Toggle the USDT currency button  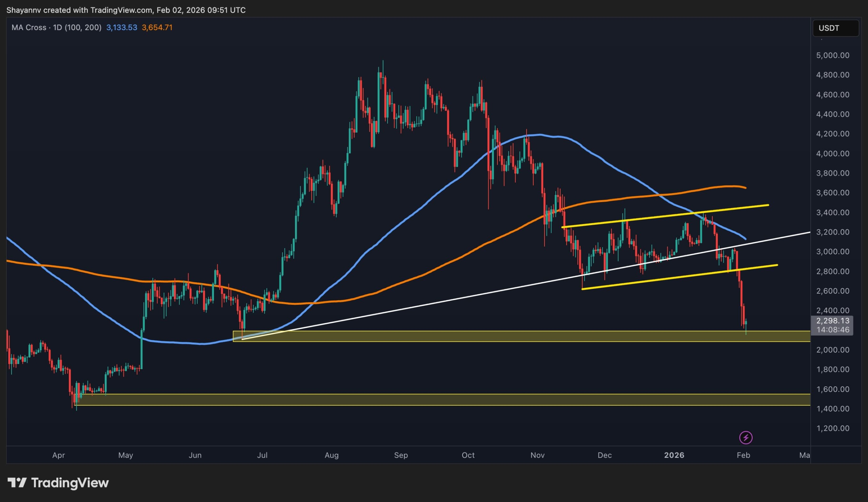click(x=836, y=28)
